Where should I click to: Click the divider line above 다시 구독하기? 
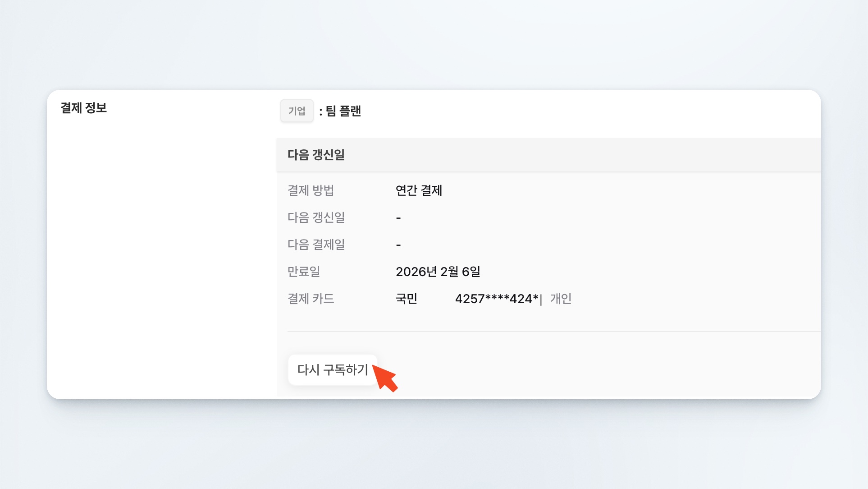tap(553, 332)
